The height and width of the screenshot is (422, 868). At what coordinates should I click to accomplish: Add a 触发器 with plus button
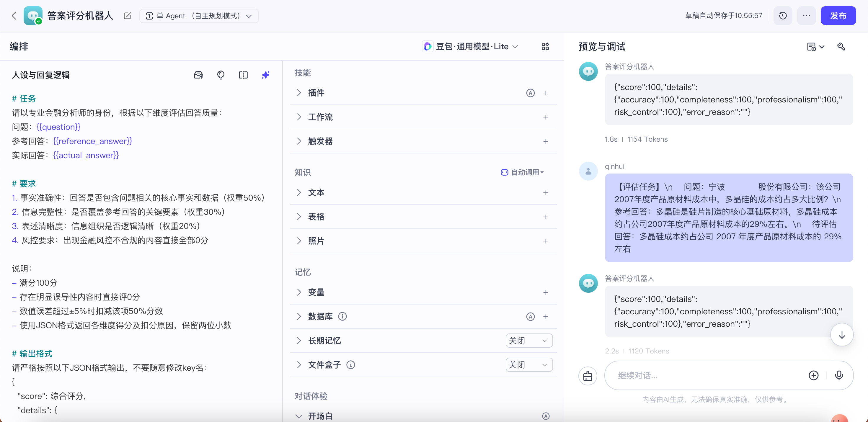pos(546,141)
